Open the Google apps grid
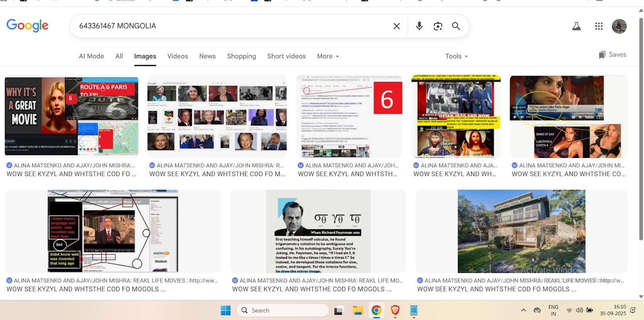This screenshot has height=320, width=644. tap(599, 27)
